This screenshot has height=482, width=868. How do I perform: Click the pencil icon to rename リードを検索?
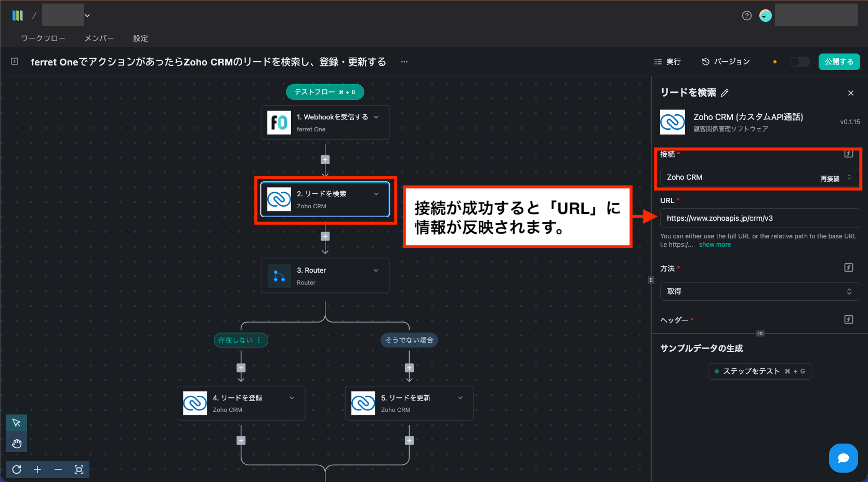[725, 93]
